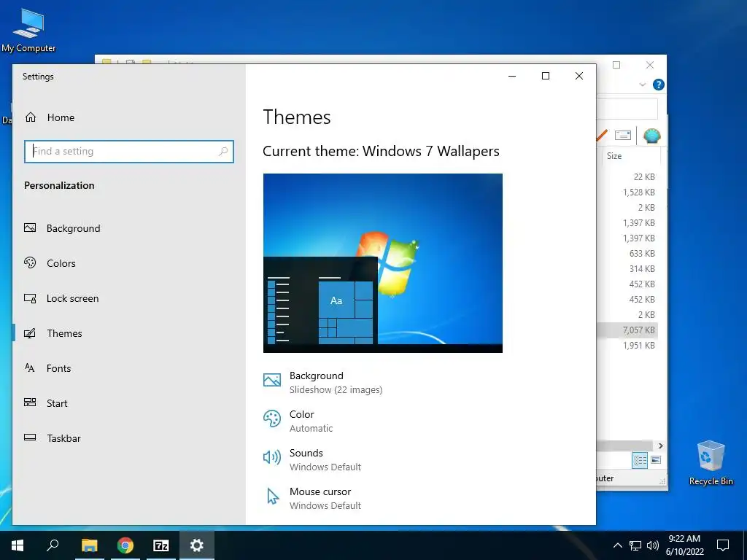Click Help icon in File Explorer window
The image size is (747, 560).
pos(659,85)
